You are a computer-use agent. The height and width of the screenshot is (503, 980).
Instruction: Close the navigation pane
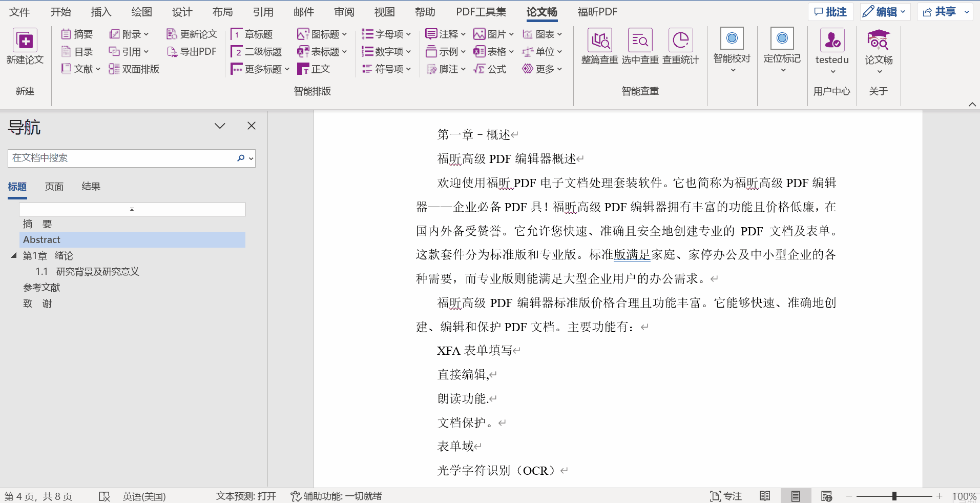click(x=251, y=126)
